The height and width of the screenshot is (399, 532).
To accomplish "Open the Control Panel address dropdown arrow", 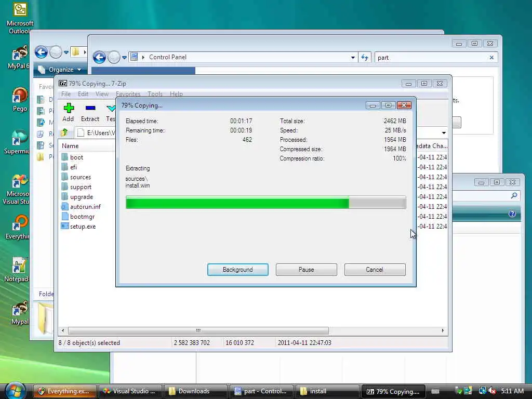I will (353, 57).
